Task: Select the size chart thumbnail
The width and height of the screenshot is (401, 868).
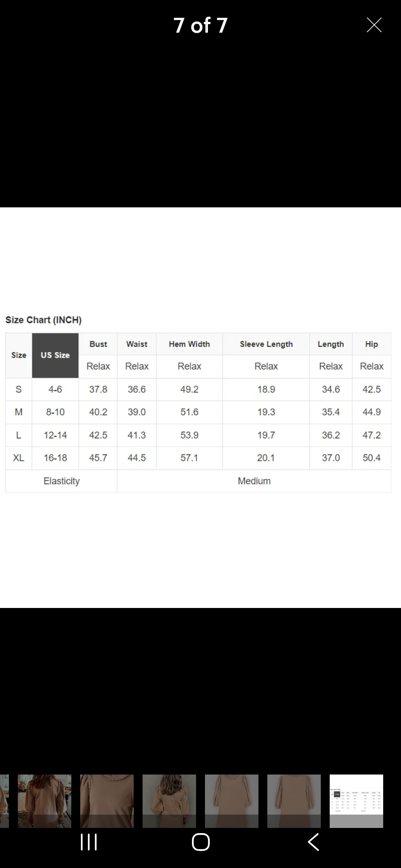Action: coord(356,801)
